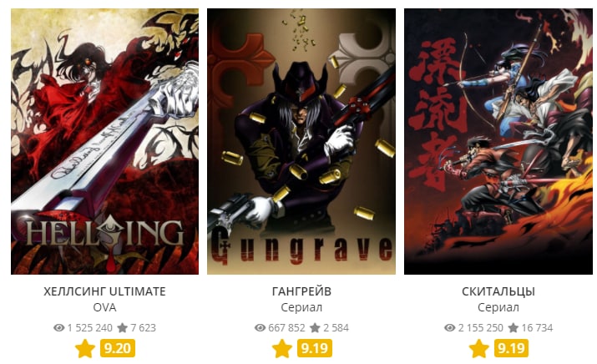
Task: Click the 9.19 rating badge under Гангрейв
Action: click(315, 348)
